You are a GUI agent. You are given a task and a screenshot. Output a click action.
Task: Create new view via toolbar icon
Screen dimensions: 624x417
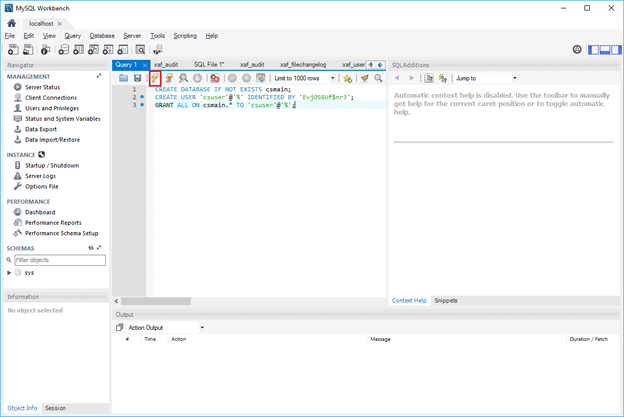(93, 49)
